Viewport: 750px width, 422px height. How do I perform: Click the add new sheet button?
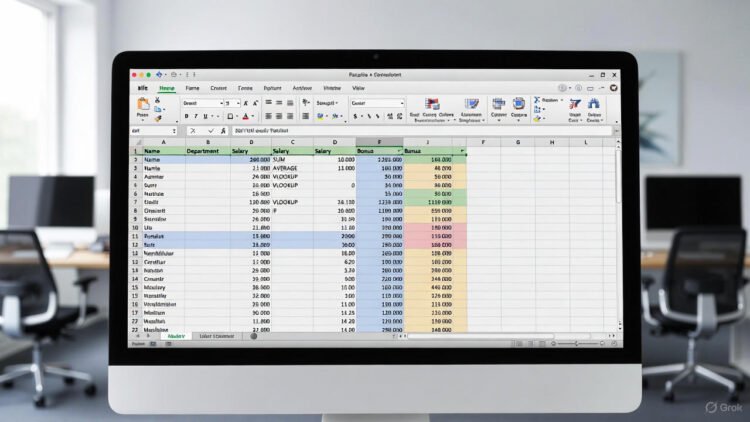coord(254,336)
